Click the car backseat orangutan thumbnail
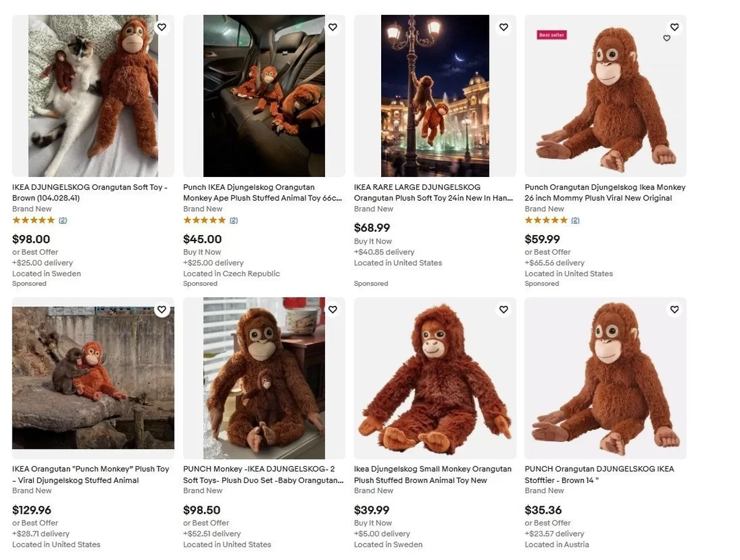 263,94
